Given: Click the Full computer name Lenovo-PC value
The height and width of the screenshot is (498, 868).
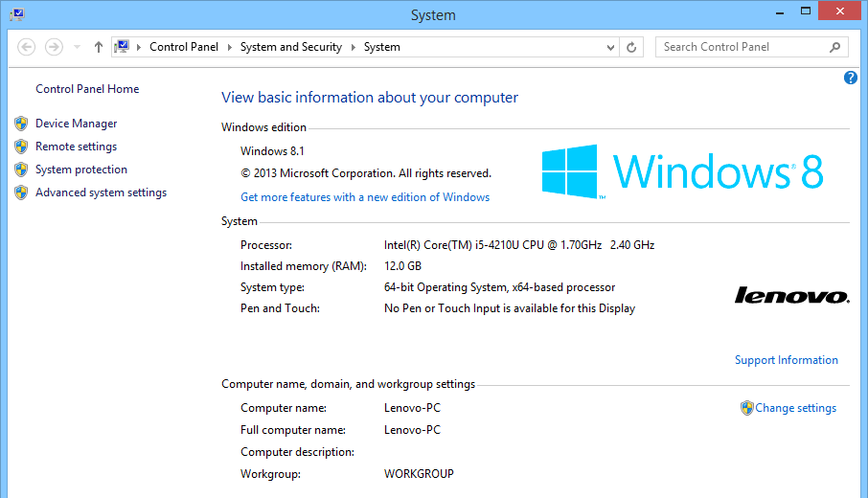Looking at the screenshot, I should click(412, 430).
